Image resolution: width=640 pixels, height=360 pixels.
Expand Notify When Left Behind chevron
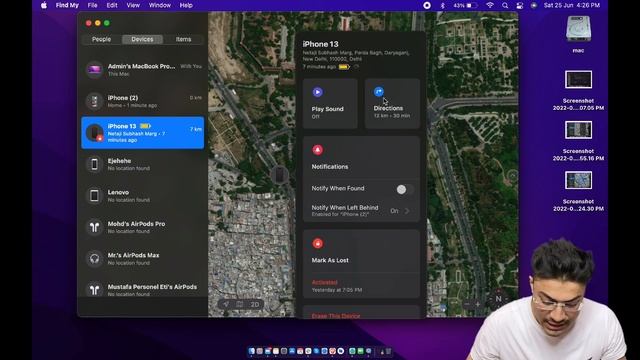(x=407, y=211)
